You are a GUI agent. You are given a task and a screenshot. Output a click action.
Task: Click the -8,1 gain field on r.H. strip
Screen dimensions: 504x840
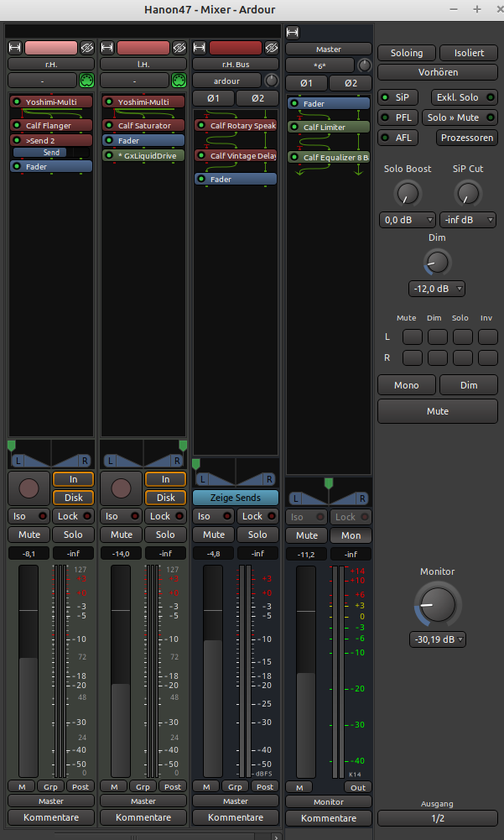click(29, 553)
